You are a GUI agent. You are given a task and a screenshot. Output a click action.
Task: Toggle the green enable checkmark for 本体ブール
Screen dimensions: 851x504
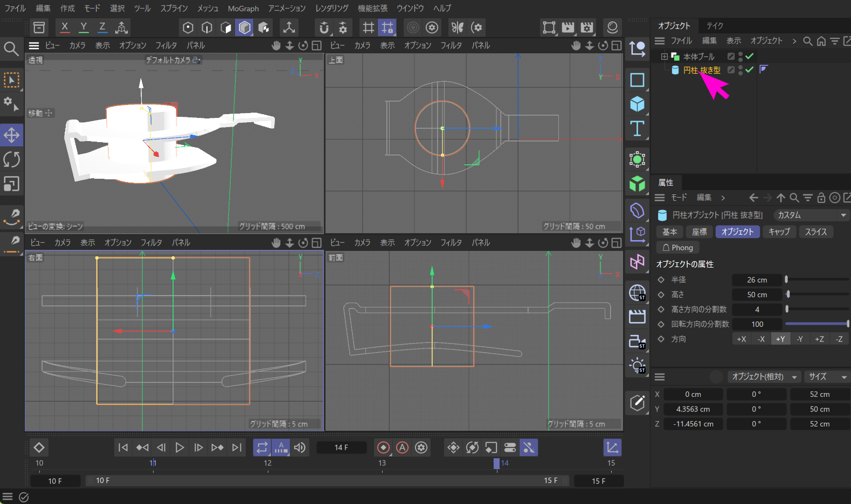[x=750, y=56]
